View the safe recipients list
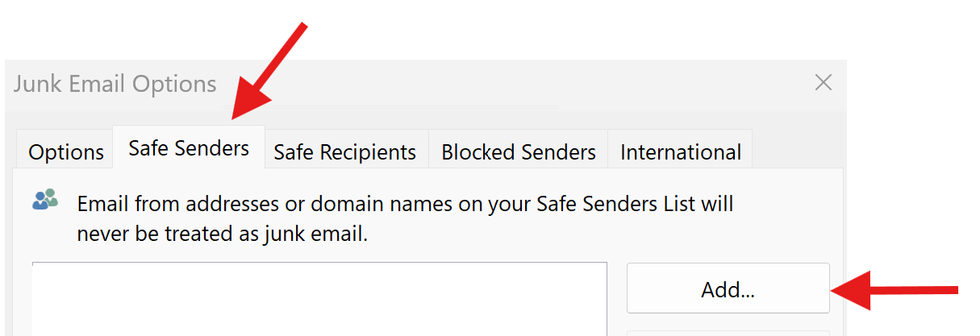This screenshot has width=980, height=336. 345,152
